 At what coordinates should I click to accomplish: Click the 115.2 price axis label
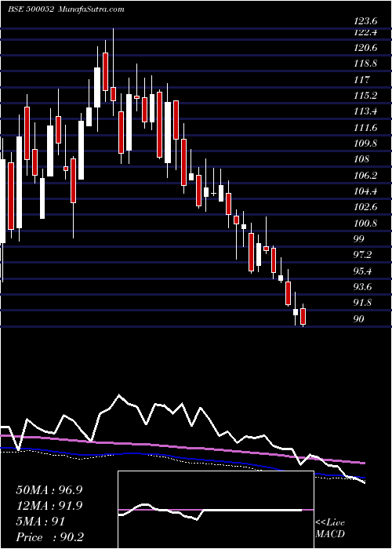point(366,96)
